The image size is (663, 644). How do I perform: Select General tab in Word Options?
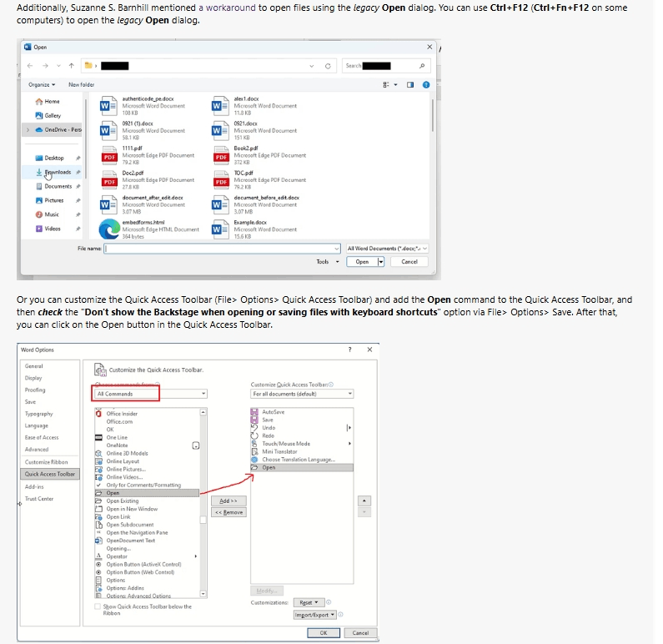34,366
